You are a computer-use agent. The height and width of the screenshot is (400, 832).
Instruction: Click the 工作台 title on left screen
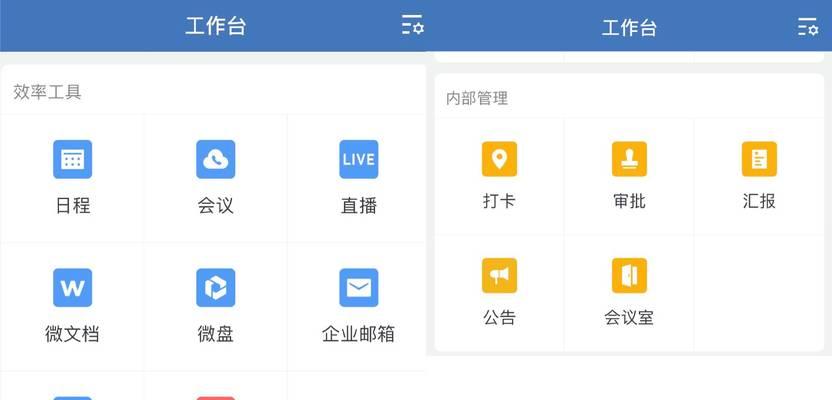point(215,26)
